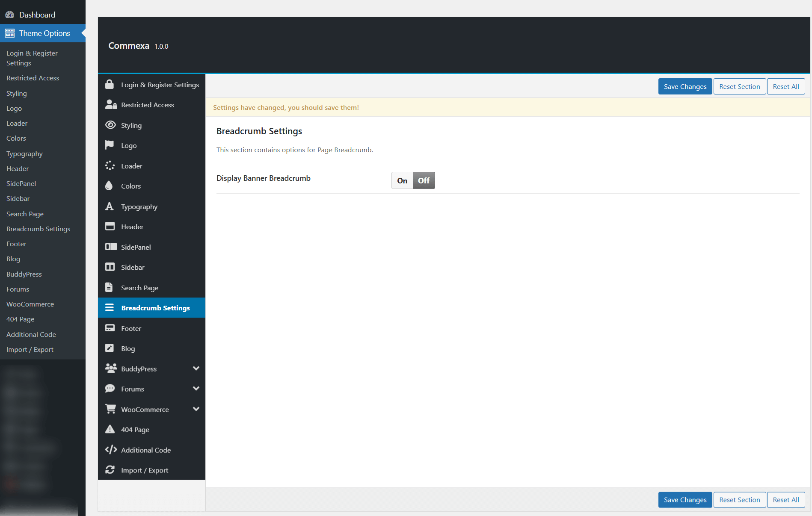Open Dashboard in the admin menu

point(37,15)
